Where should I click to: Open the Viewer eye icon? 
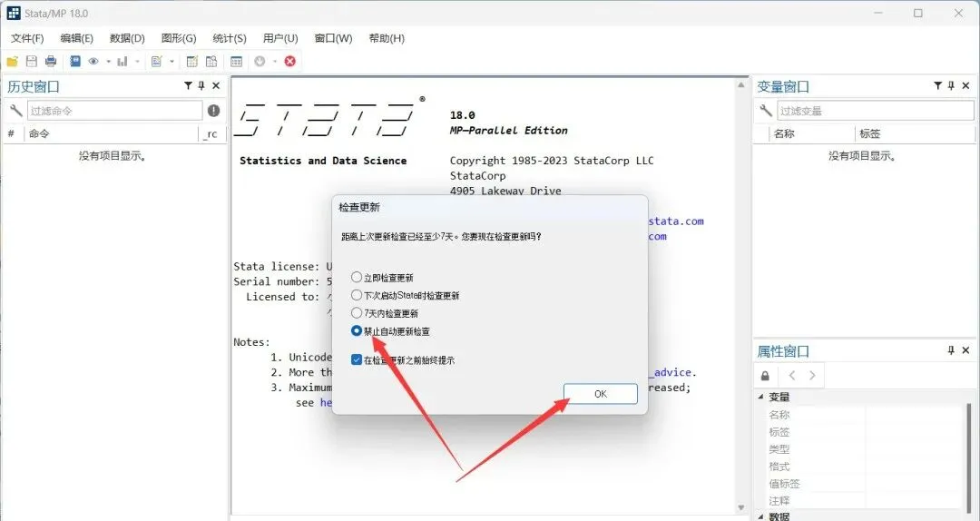tap(93, 62)
